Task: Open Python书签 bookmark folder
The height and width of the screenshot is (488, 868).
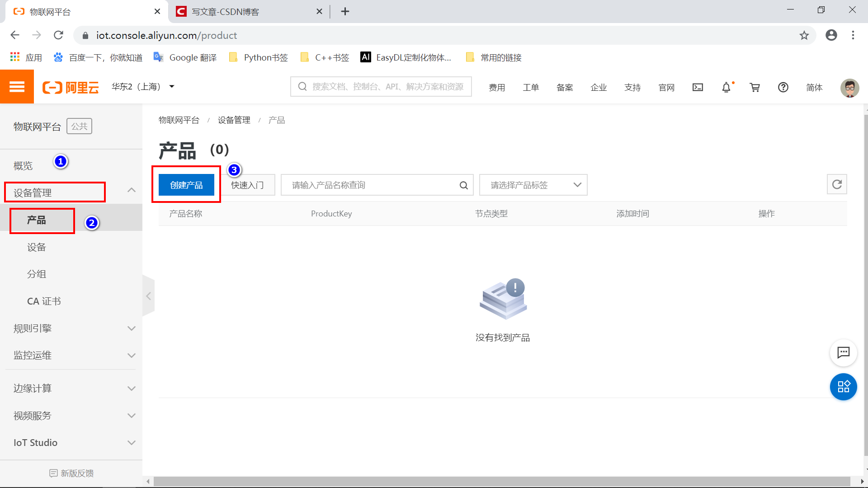Action: click(x=259, y=57)
